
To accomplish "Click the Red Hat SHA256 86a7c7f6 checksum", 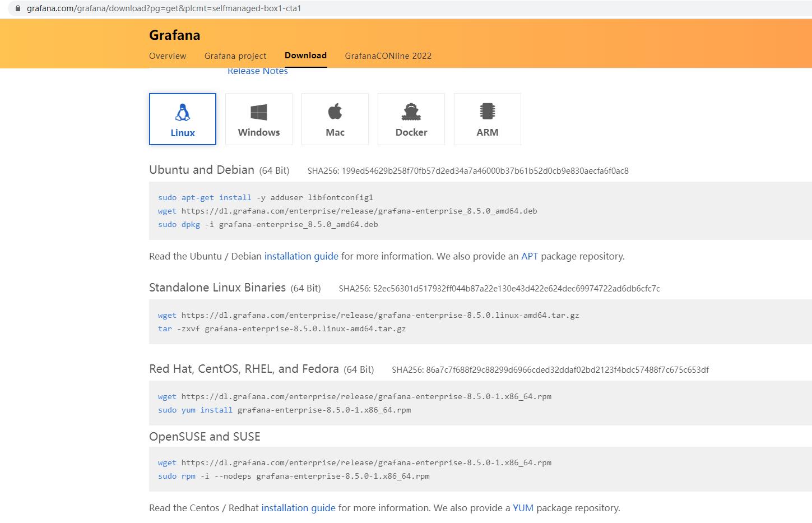I will pyautogui.click(x=550, y=370).
